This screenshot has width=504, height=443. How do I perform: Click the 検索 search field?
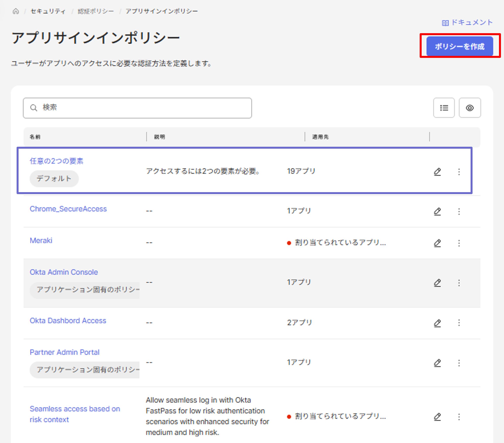[x=137, y=108]
